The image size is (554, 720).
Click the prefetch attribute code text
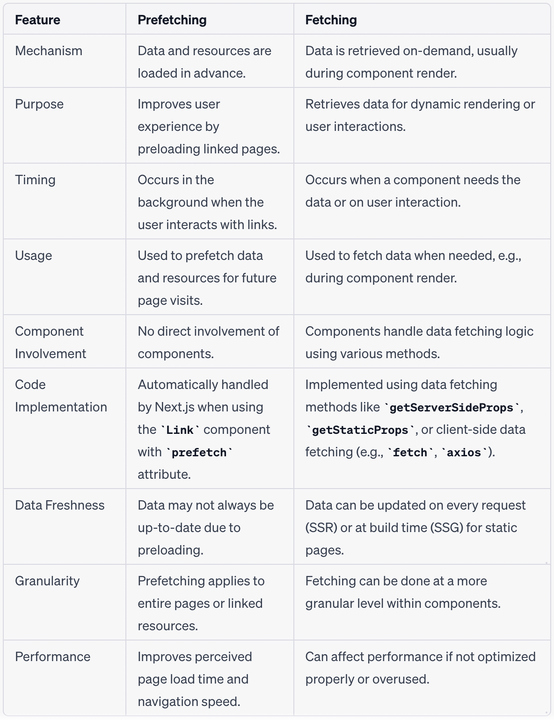pos(199,452)
